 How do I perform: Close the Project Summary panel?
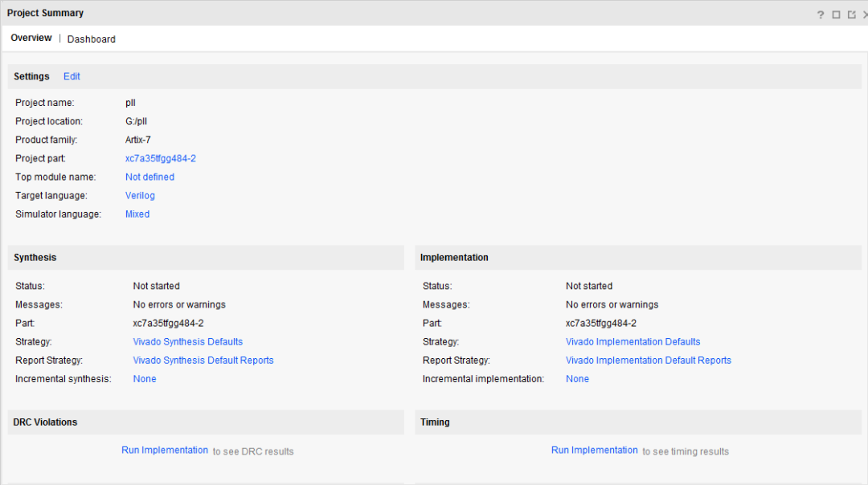[x=865, y=14]
